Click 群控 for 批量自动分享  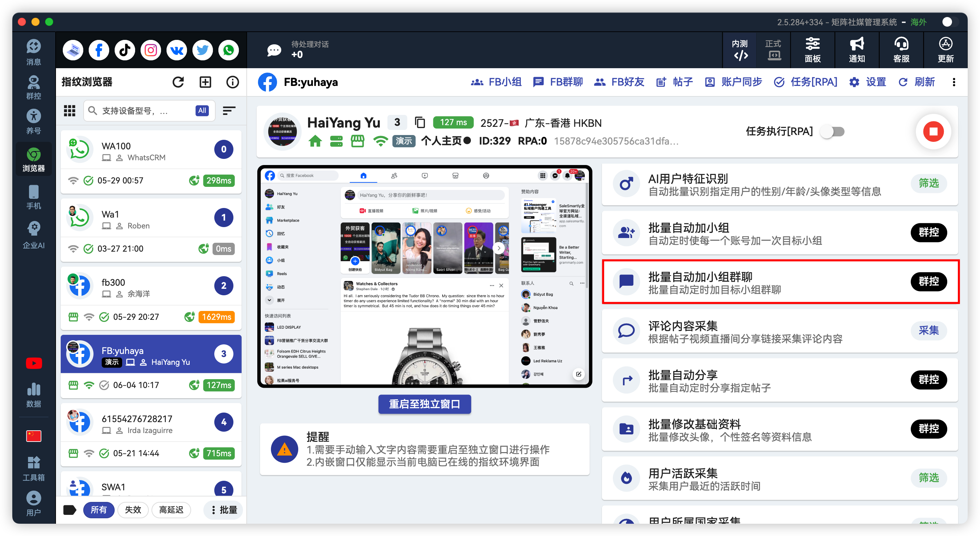click(x=928, y=380)
